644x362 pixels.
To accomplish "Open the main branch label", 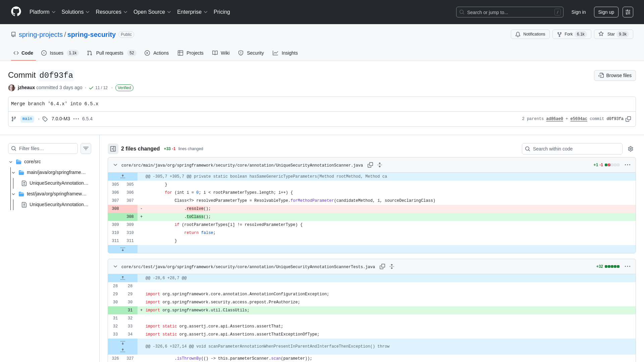I will tap(27, 119).
